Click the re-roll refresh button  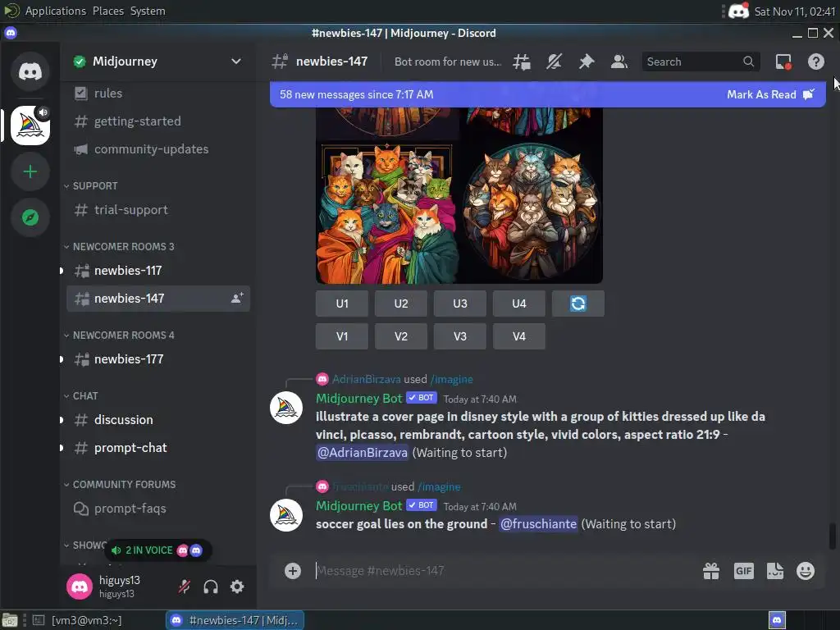pyautogui.click(x=578, y=304)
